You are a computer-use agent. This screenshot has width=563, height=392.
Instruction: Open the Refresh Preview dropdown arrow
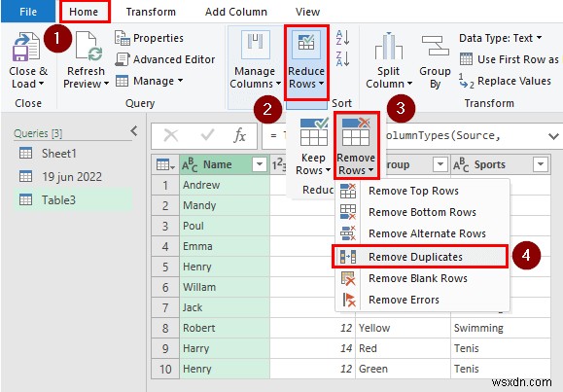click(x=106, y=84)
